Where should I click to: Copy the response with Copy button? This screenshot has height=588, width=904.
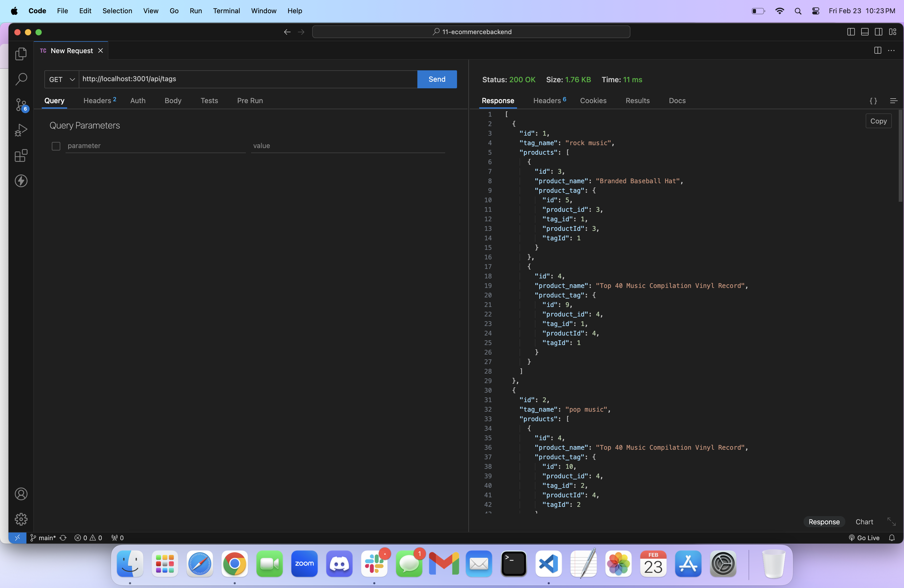pos(878,121)
